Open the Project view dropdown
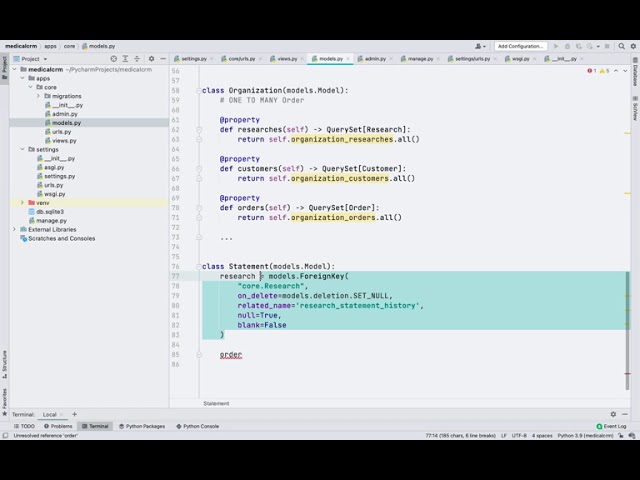Screen dimensions: 640x480 coord(34,59)
